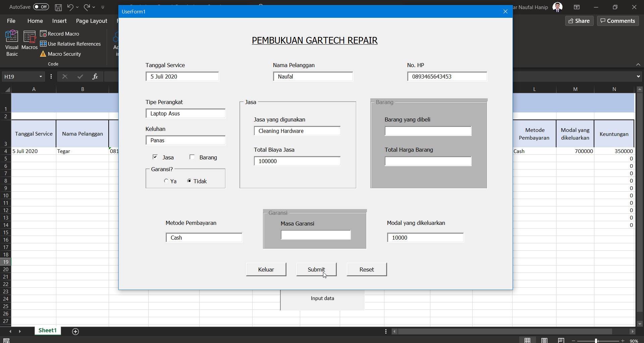Viewport: 644px width, 343px height.
Task: Click the Save icon
Action: pyautogui.click(x=58, y=7)
